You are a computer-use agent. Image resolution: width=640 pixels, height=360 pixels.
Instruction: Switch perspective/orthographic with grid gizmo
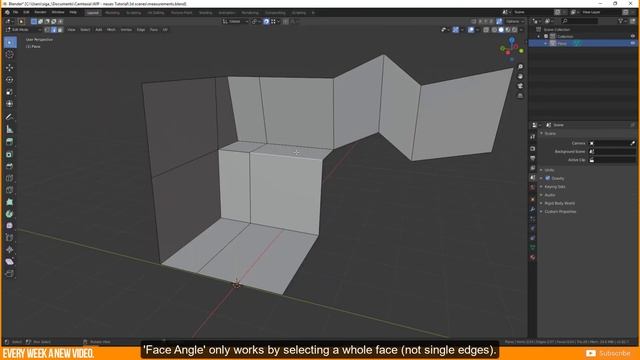click(520, 96)
